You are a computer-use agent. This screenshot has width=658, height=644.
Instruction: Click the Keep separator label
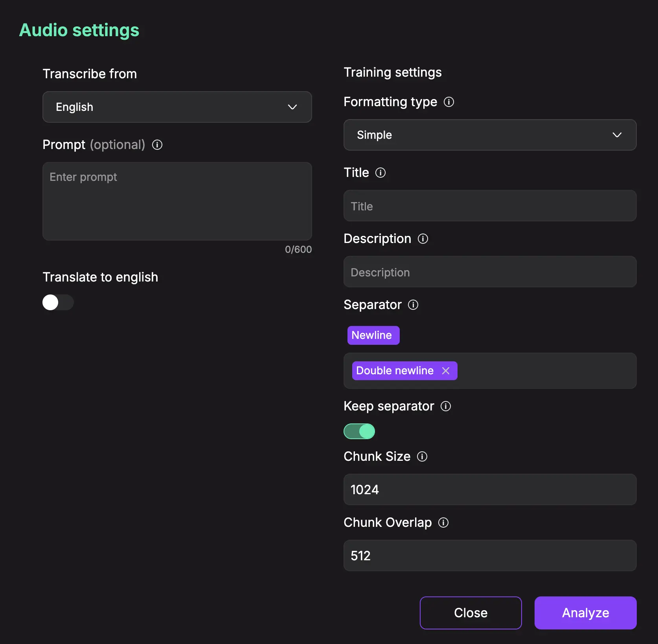(x=389, y=406)
